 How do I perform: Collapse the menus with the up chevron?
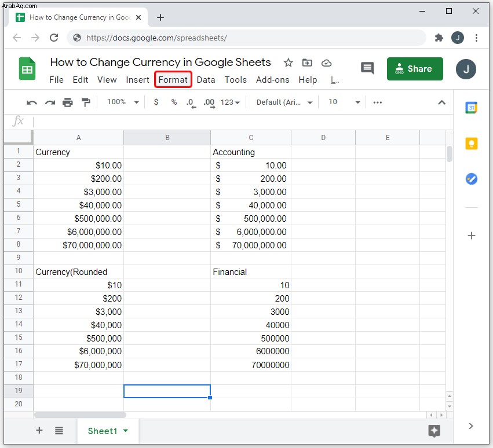pyautogui.click(x=442, y=102)
